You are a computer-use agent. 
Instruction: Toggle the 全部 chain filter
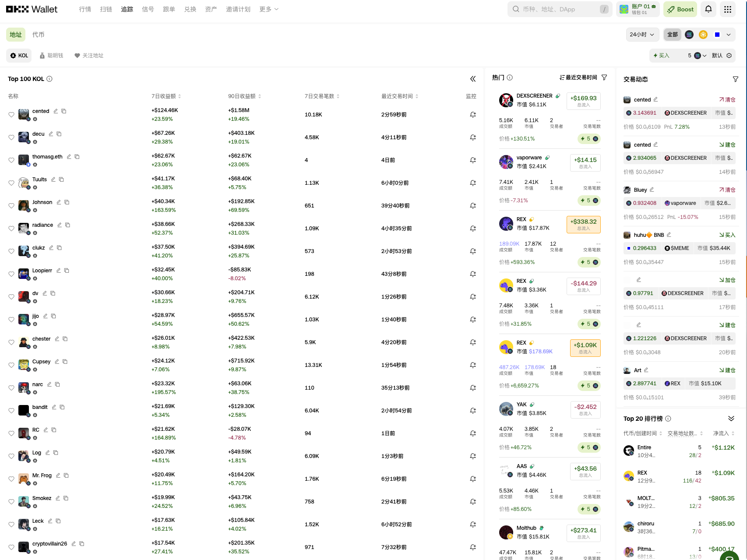[x=672, y=34]
